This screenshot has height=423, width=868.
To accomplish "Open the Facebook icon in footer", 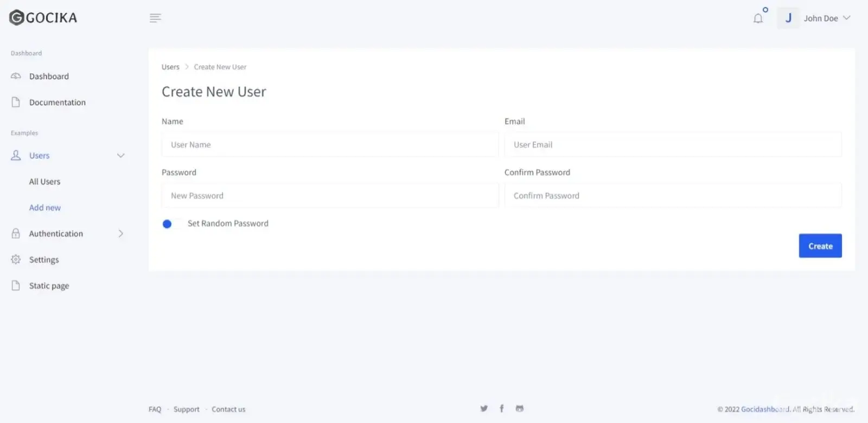I will pyautogui.click(x=501, y=408).
